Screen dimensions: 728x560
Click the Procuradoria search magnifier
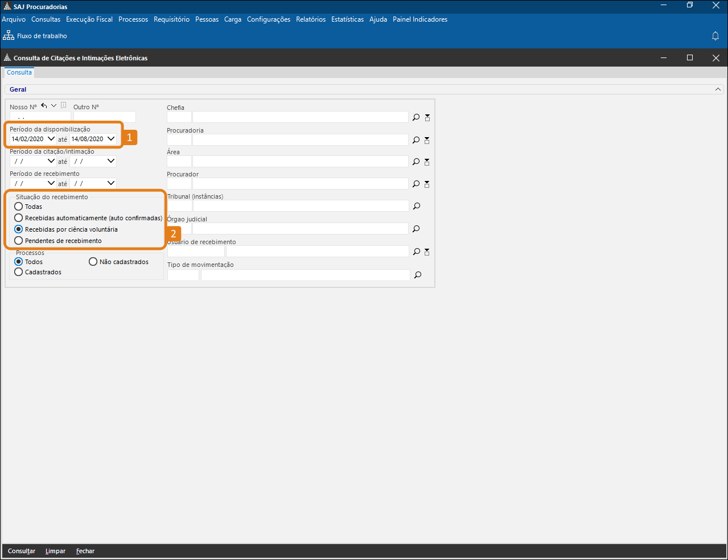pos(416,140)
